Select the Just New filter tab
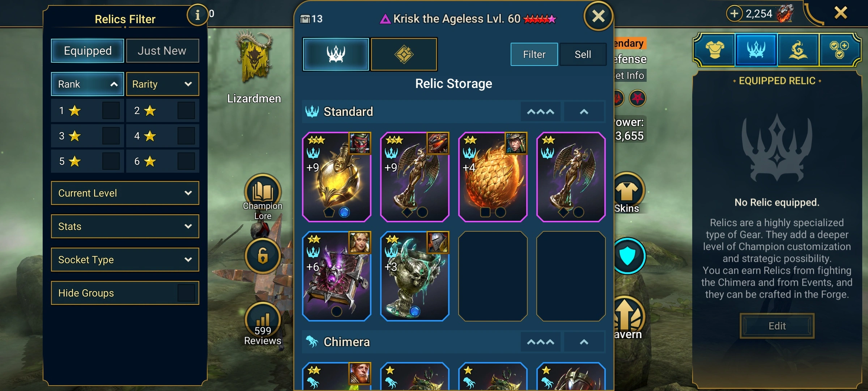Screen dimensions: 868x391 pos(162,51)
